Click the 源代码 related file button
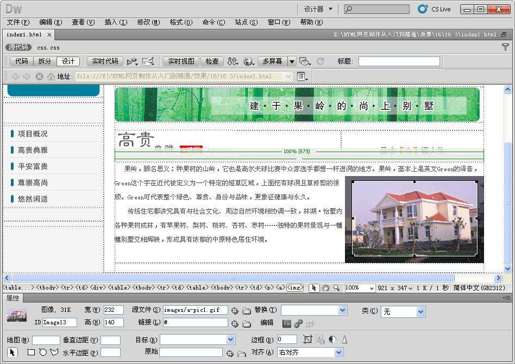515x364 pixels. pyautogui.click(x=18, y=47)
